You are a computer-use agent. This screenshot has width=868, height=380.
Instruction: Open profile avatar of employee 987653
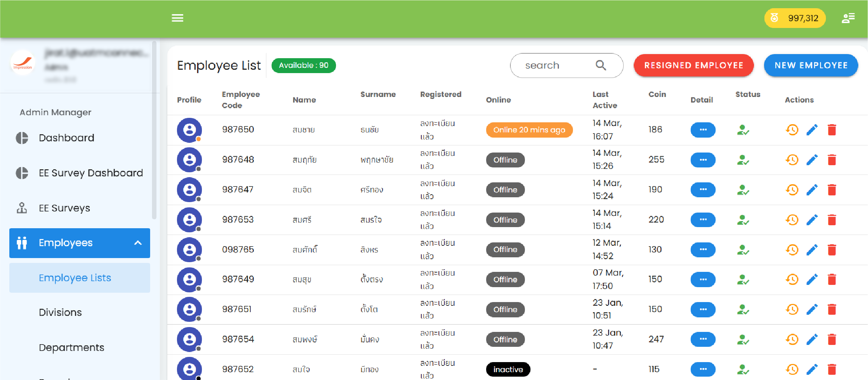click(x=189, y=220)
